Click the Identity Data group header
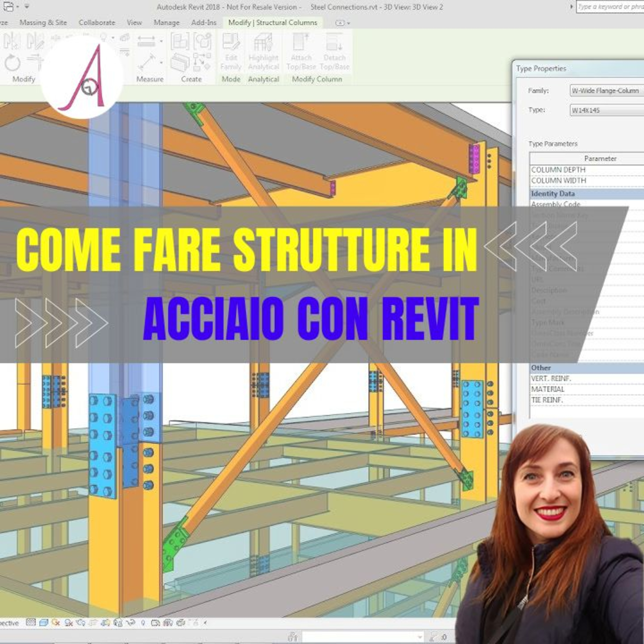The image size is (644, 644). [x=587, y=194]
